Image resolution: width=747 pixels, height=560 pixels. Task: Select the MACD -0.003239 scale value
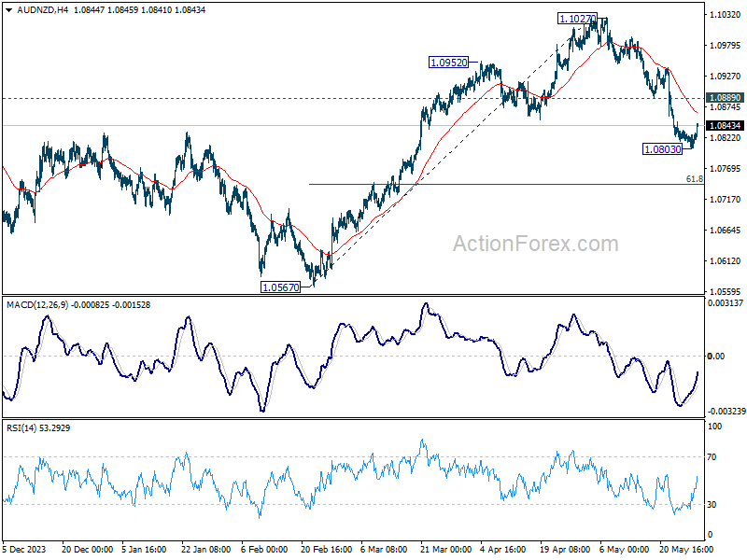click(x=726, y=411)
